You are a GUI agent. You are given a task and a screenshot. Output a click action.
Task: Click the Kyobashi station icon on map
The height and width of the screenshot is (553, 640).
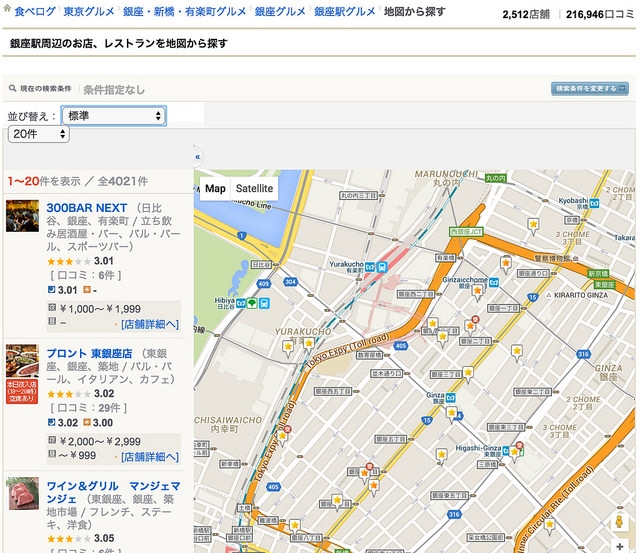point(594,202)
